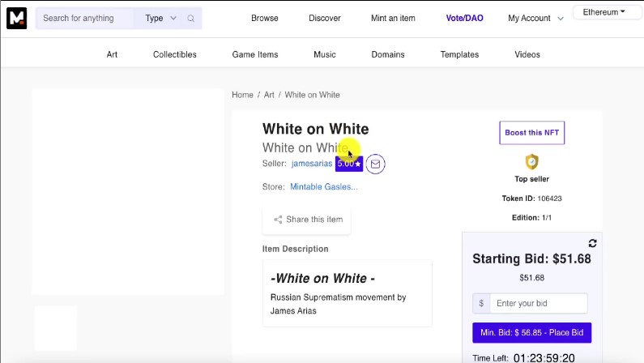This screenshot has height=363, width=644.
Task: Open seller jamesarias profile link
Action: 312,164
